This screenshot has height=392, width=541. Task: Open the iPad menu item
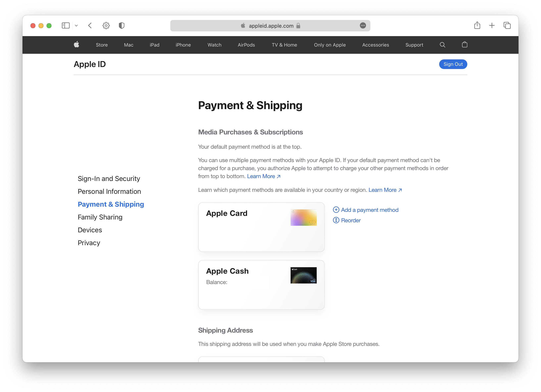coord(155,45)
